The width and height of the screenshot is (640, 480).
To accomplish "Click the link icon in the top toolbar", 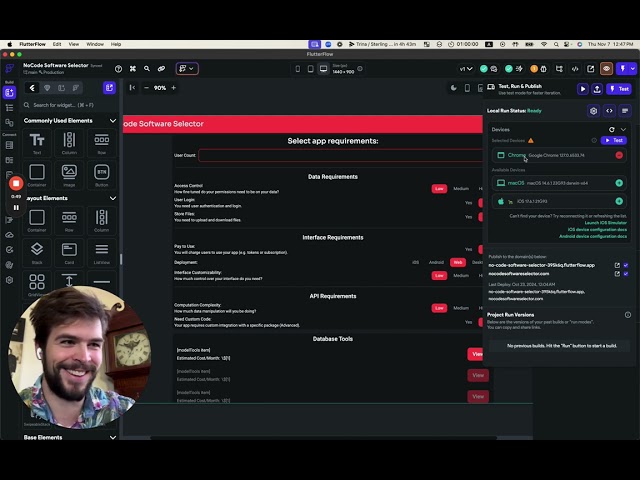I will tap(162, 69).
